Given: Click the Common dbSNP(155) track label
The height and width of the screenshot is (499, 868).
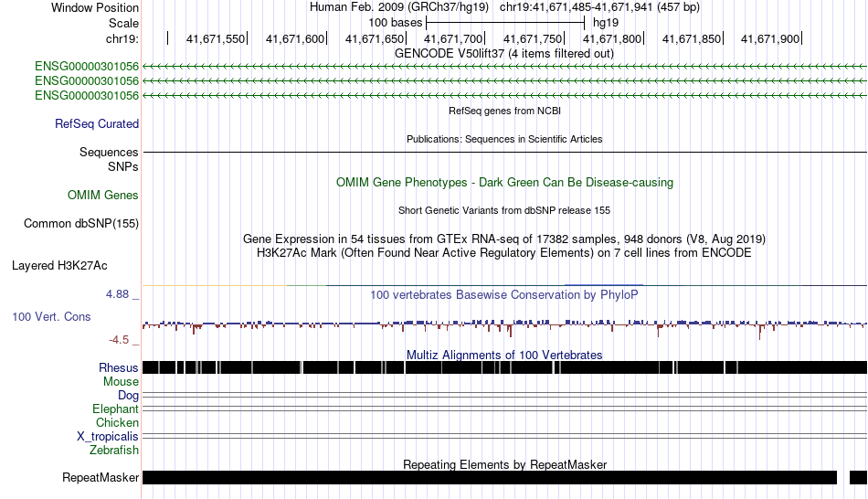Looking at the screenshot, I should (80, 224).
